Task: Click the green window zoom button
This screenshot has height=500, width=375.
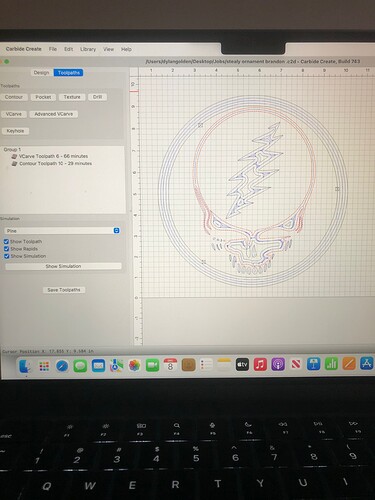Action: pos(7,62)
